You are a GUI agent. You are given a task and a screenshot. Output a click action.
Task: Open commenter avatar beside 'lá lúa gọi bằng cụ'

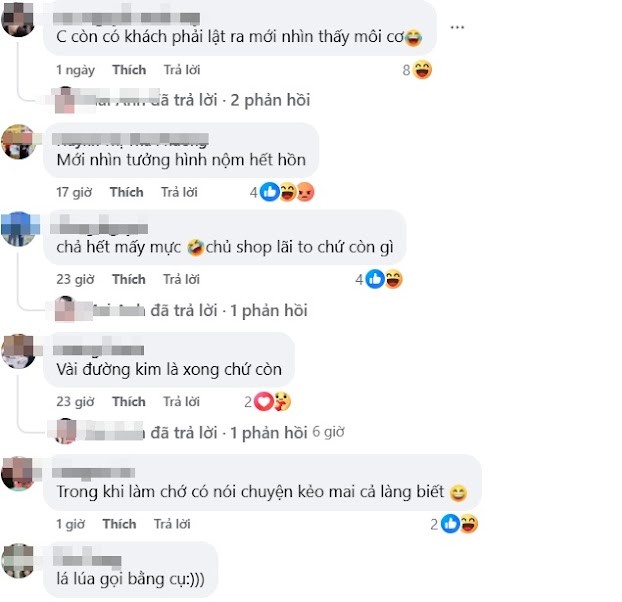pyautogui.click(x=18, y=561)
